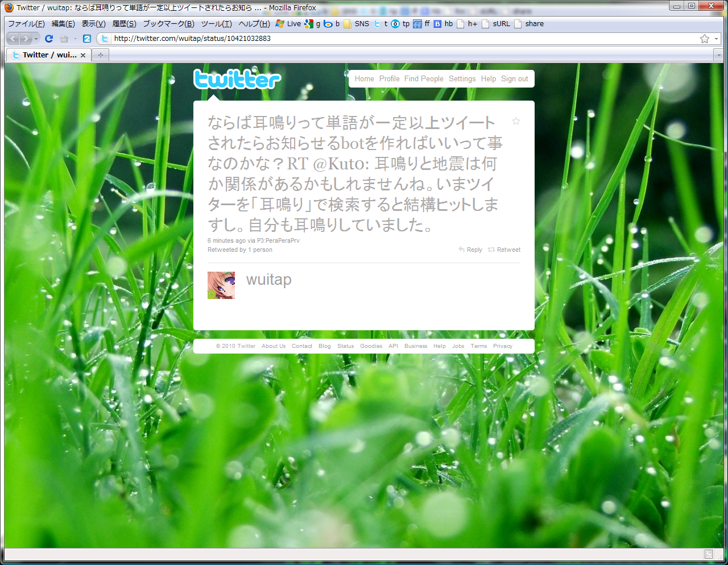This screenshot has height=565, width=728.
Task: Open the ヘルプ (Help) menu
Action: [x=254, y=24]
